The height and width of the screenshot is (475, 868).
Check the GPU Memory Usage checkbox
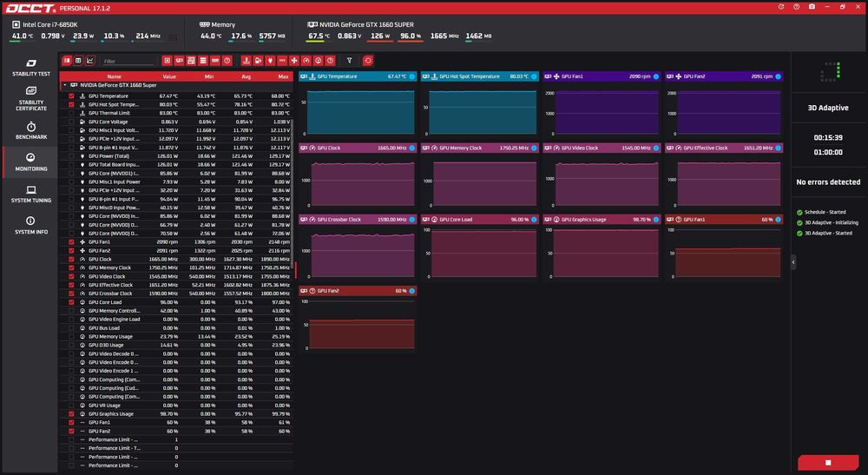(71, 337)
